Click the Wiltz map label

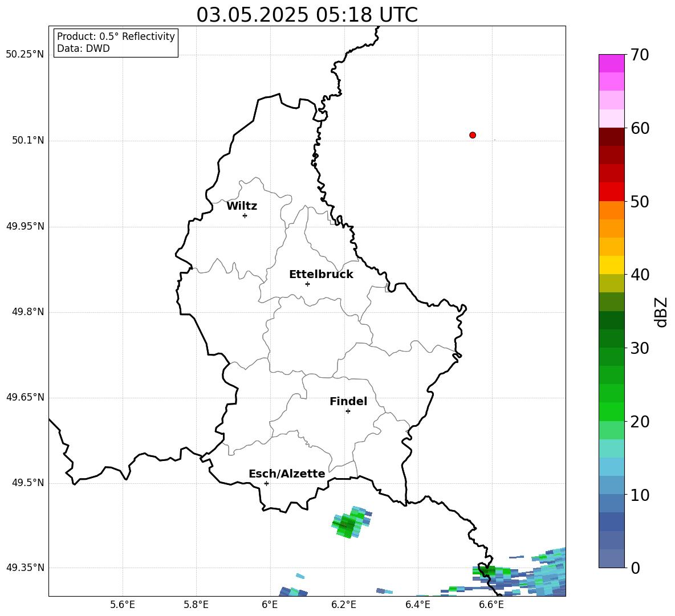pos(242,206)
